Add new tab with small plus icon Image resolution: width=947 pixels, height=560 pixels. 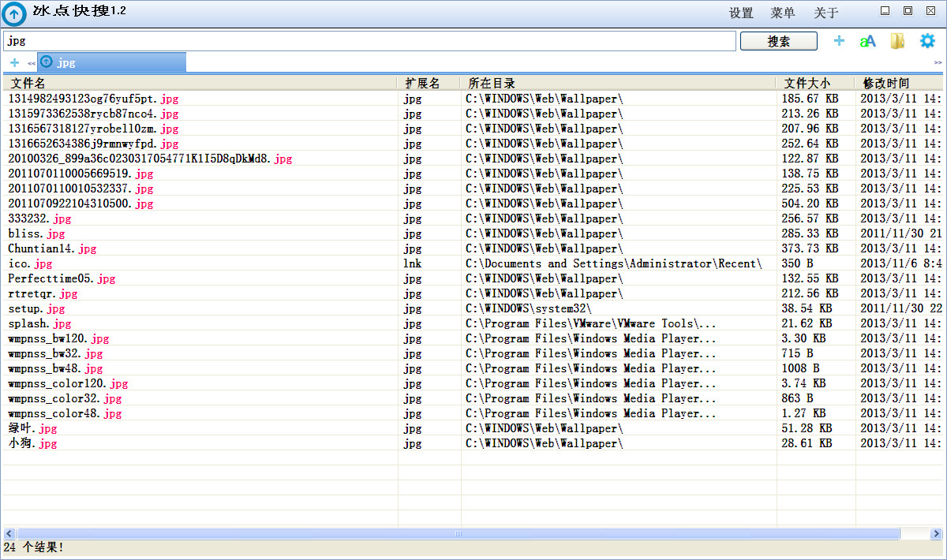pos(14,62)
